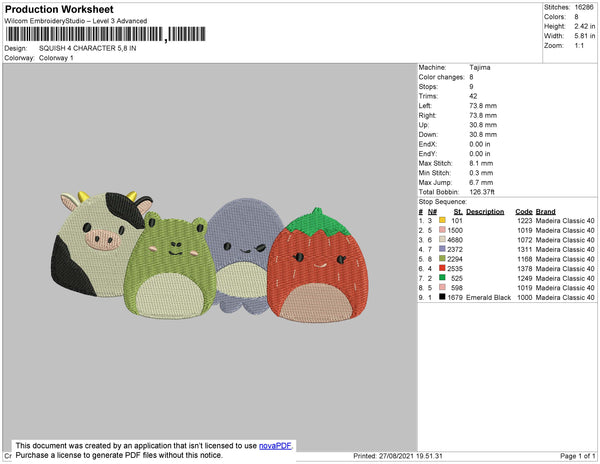The width and height of the screenshot is (600, 464).
Task: Click thread code '1223' in the stop sequence
Action: (525, 221)
